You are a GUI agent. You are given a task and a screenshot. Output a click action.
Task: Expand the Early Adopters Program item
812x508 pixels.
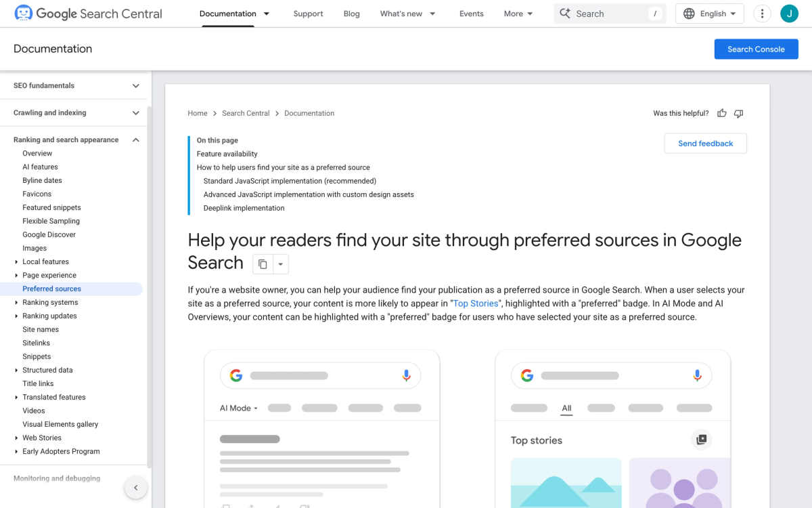tap(16, 451)
